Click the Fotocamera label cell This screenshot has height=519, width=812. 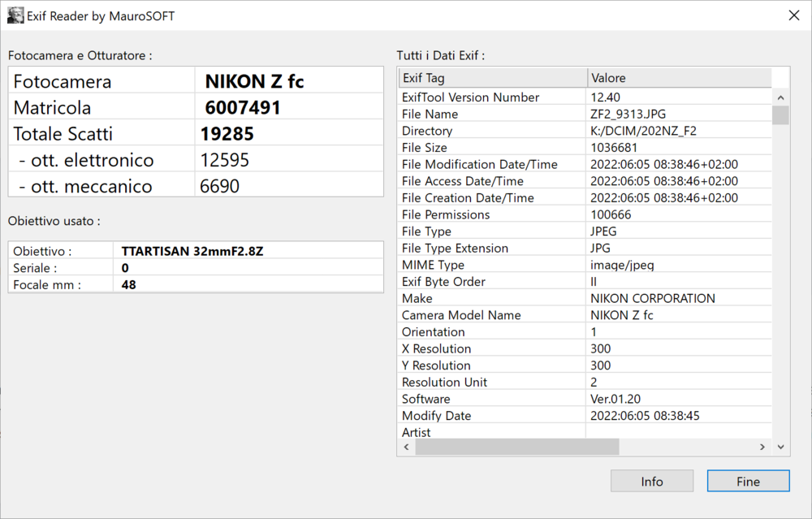pos(101,80)
